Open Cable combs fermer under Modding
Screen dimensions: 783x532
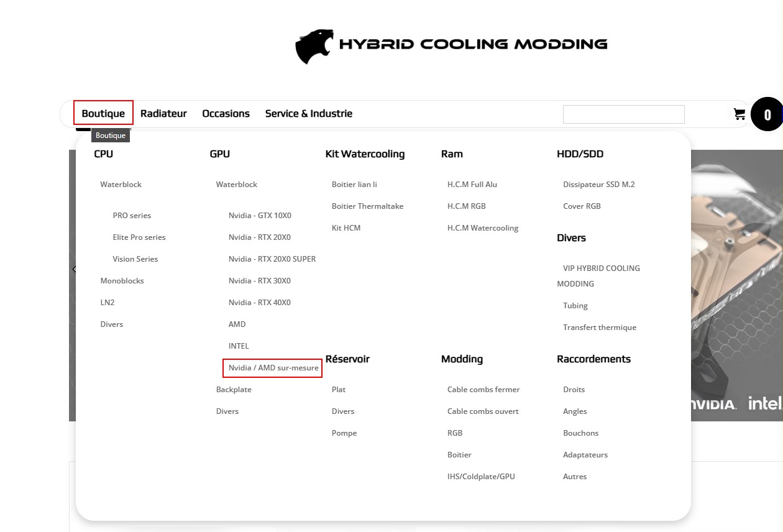point(483,390)
